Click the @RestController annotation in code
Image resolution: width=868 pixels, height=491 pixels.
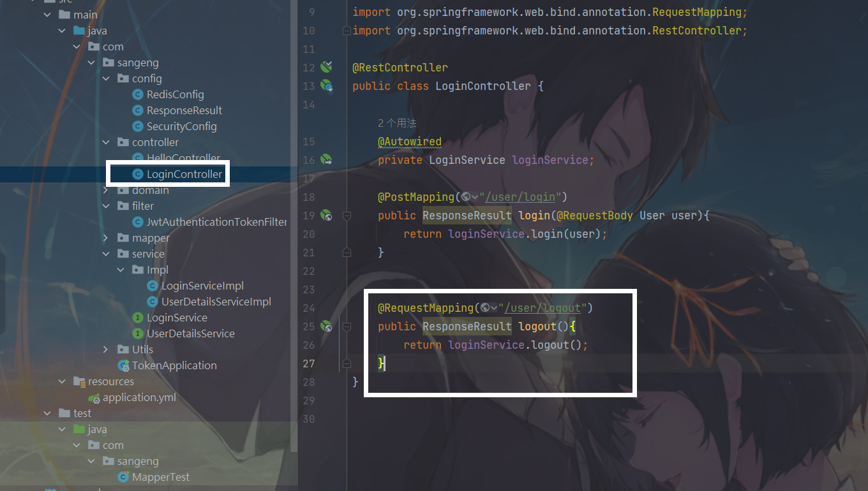[x=400, y=68]
